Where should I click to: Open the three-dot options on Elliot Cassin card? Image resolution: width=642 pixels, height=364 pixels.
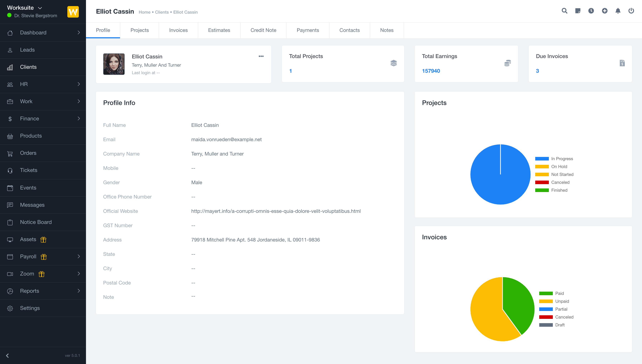[261, 56]
